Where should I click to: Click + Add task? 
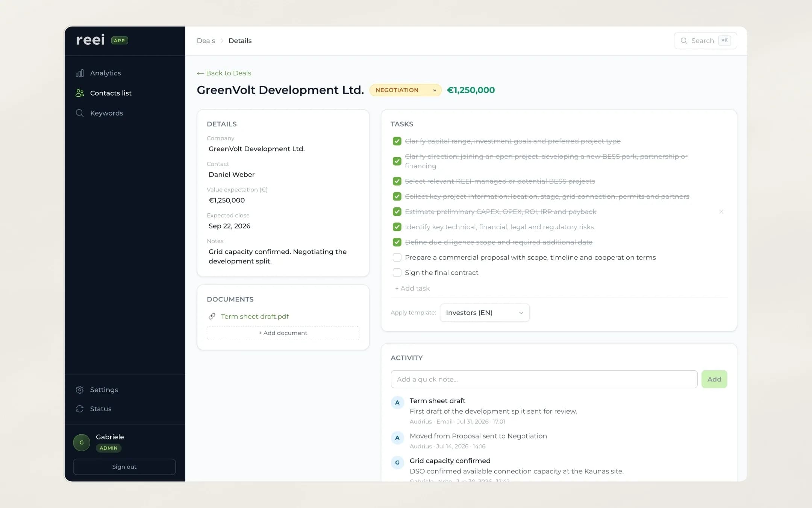pos(412,288)
